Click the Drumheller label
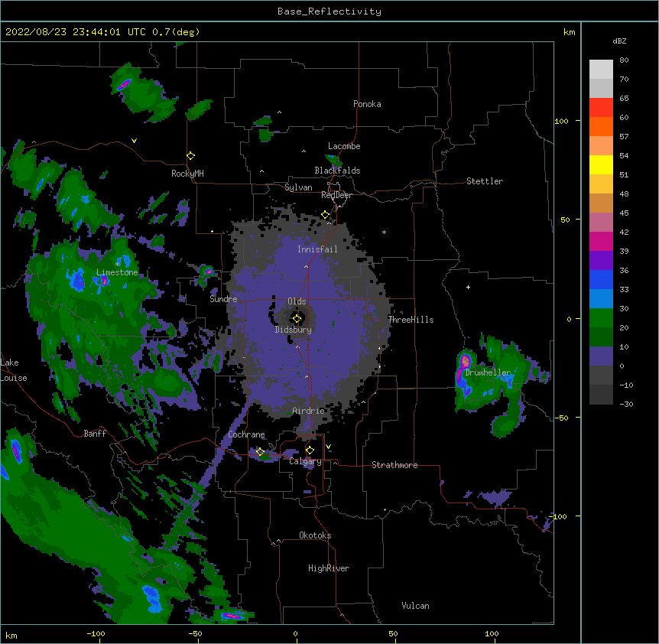This screenshot has width=659, height=644. pos(488,372)
